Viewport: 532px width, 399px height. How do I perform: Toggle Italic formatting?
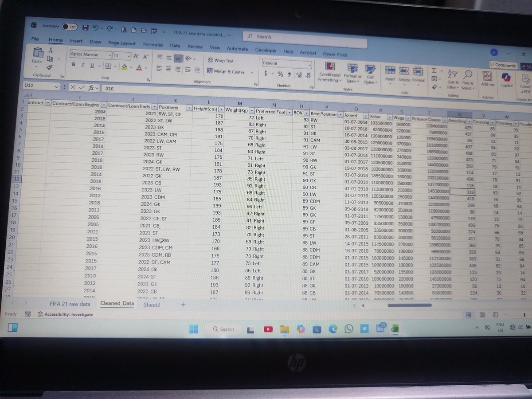tap(82, 66)
